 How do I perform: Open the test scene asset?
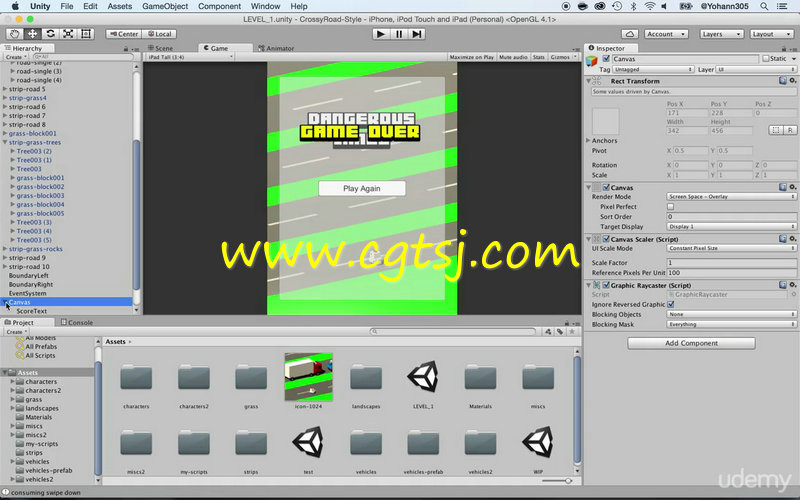pos(308,442)
